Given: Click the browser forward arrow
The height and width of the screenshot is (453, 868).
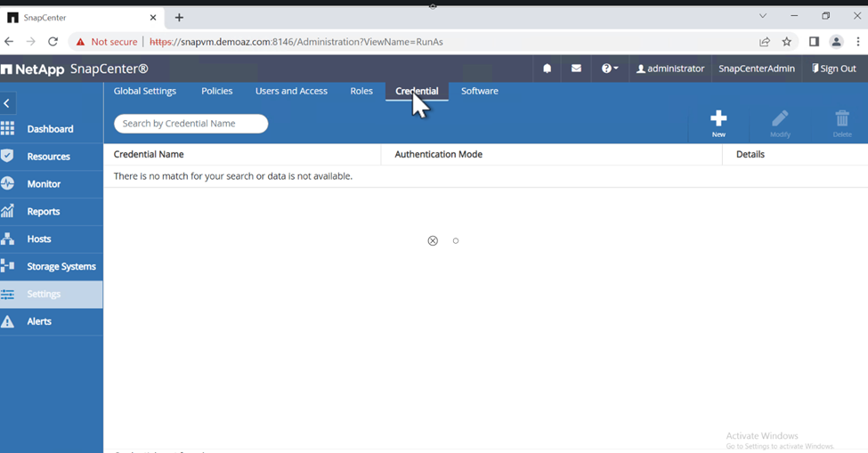Looking at the screenshot, I should (31, 42).
